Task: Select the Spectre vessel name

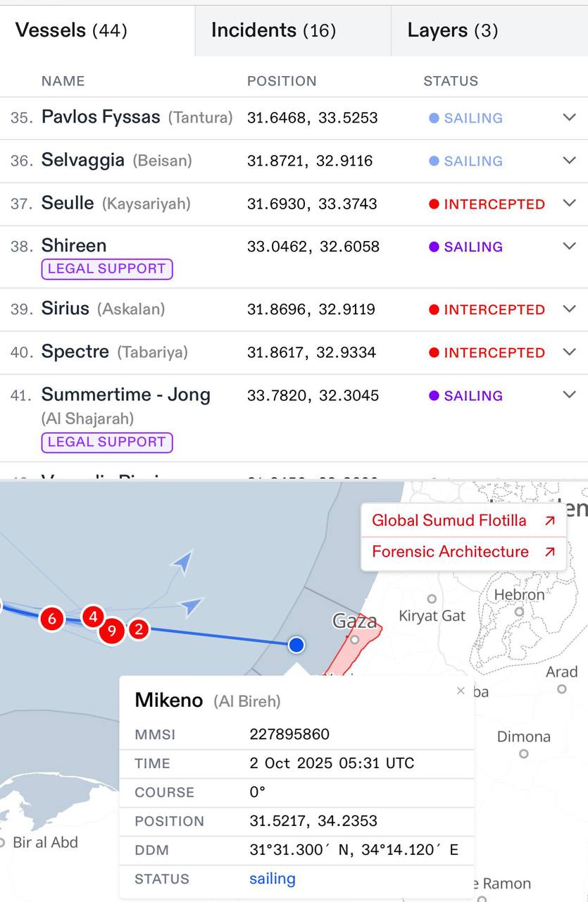Action: pos(75,352)
